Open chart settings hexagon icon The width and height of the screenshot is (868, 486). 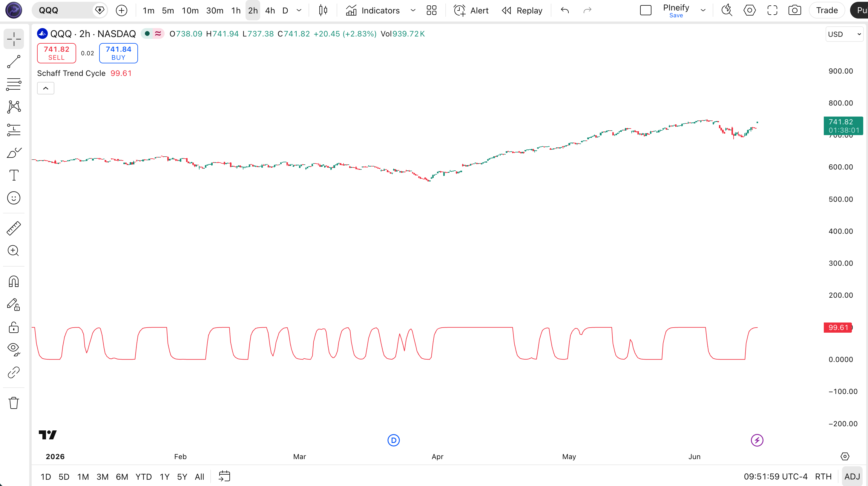pos(749,10)
